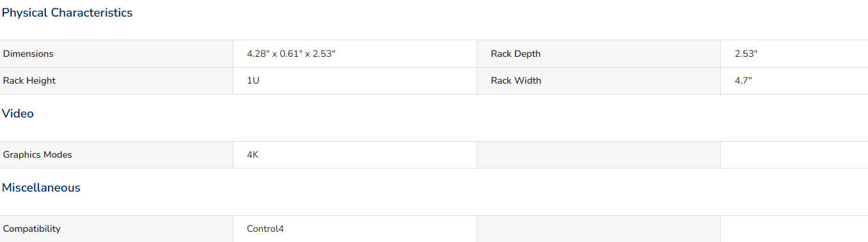Click the 2.53" rack depth value

(x=746, y=54)
